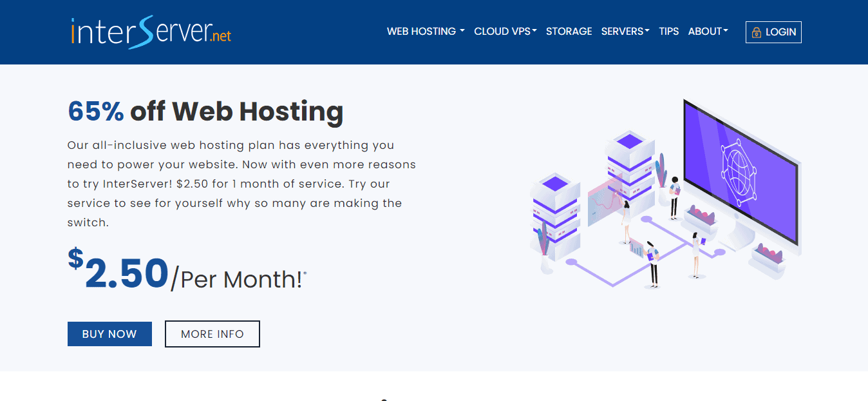The width and height of the screenshot is (868, 401).
Task: Click the InterServer.net logo
Action: click(151, 31)
